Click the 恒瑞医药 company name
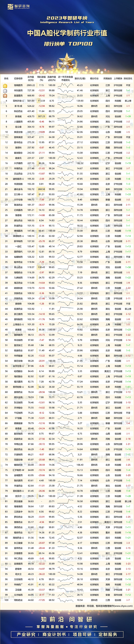 (18, 86)
